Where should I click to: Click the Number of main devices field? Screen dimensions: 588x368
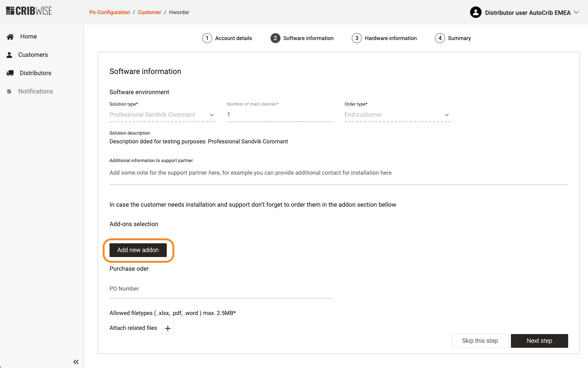point(280,115)
